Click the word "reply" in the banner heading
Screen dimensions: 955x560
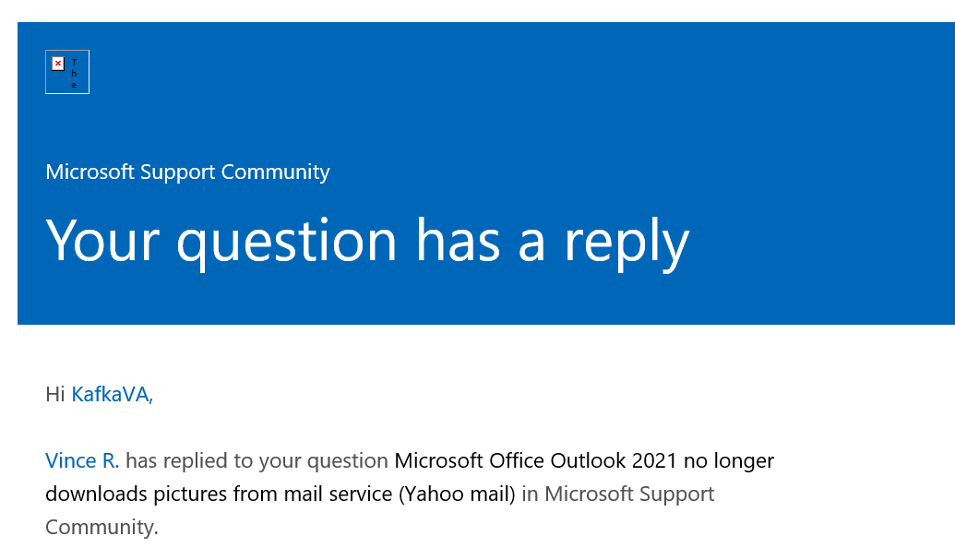pos(627,242)
